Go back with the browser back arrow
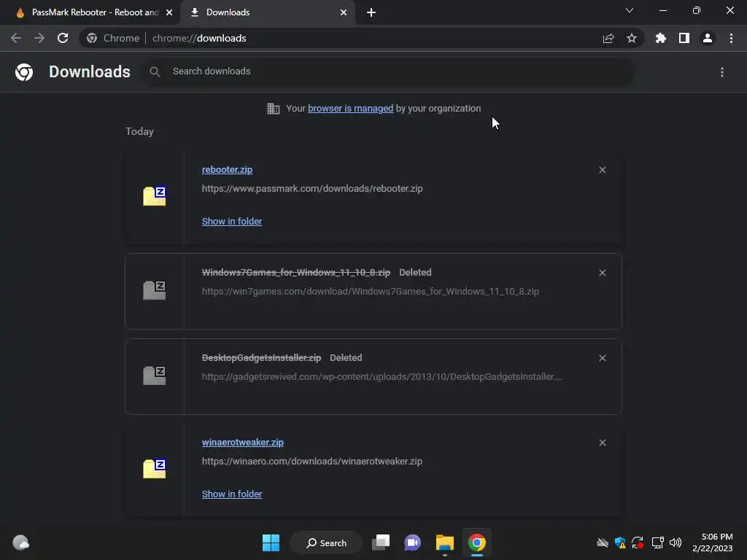 [16, 38]
